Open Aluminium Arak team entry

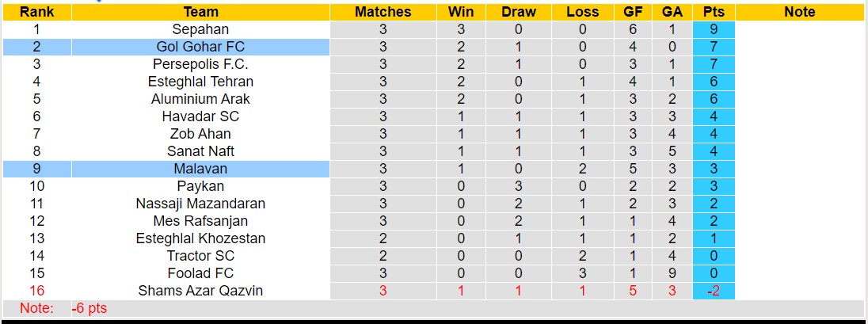click(x=200, y=99)
